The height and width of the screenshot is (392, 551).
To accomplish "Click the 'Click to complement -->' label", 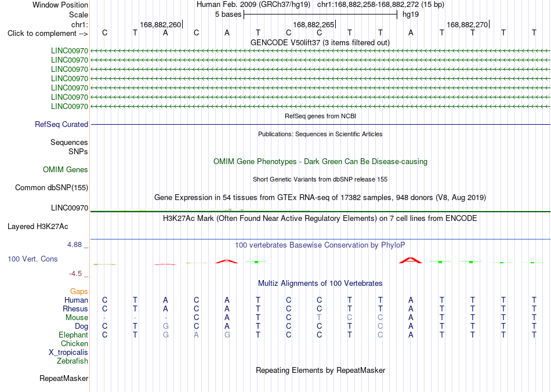I will [48, 34].
